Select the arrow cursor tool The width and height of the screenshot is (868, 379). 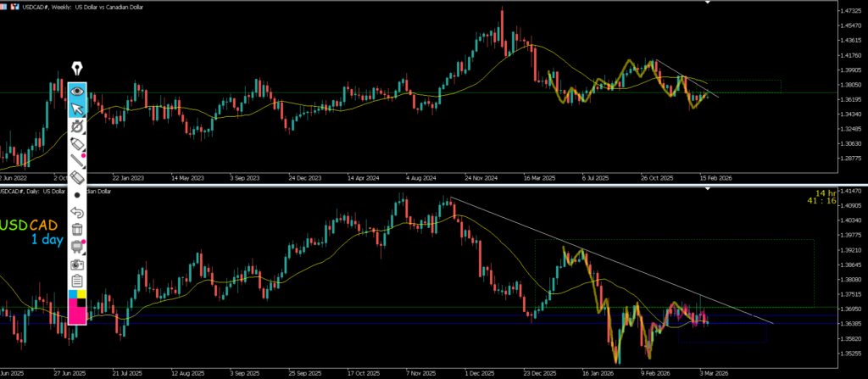click(x=77, y=109)
